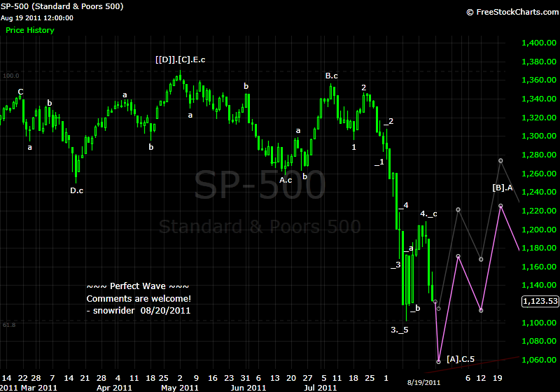Select the 1,380.00 price axis label
The width and height of the screenshot is (560, 392).
[539, 62]
